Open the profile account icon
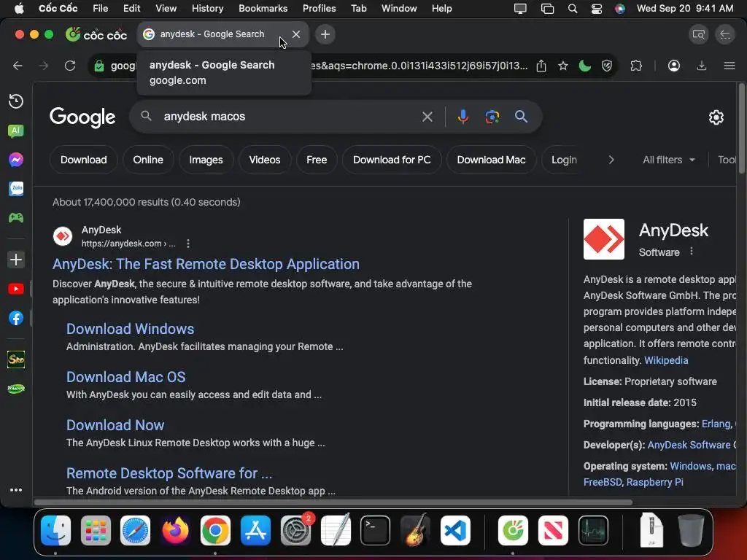This screenshot has width=747, height=560. tap(673, 66)
